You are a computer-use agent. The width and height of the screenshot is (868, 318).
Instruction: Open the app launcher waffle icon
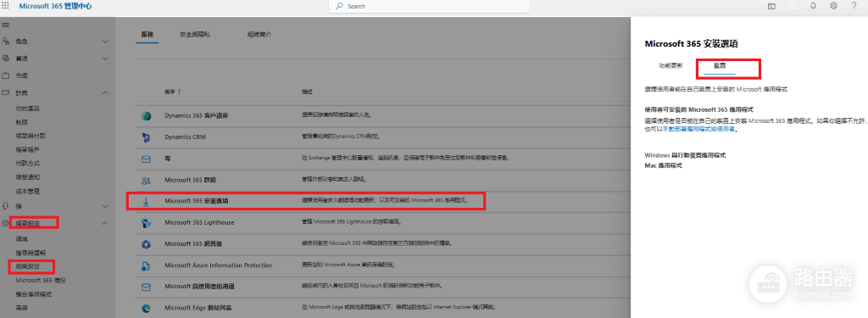click(x=6, y=6)
